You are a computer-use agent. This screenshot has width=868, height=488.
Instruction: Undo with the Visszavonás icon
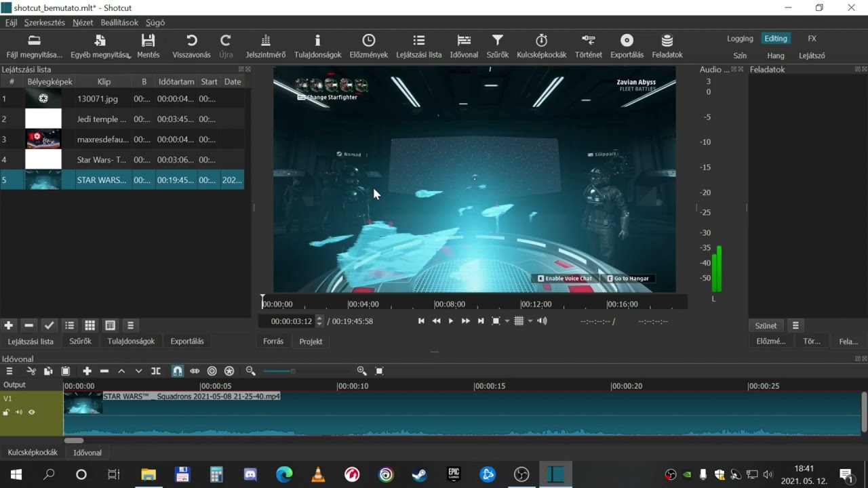click(x=191, y=46)
